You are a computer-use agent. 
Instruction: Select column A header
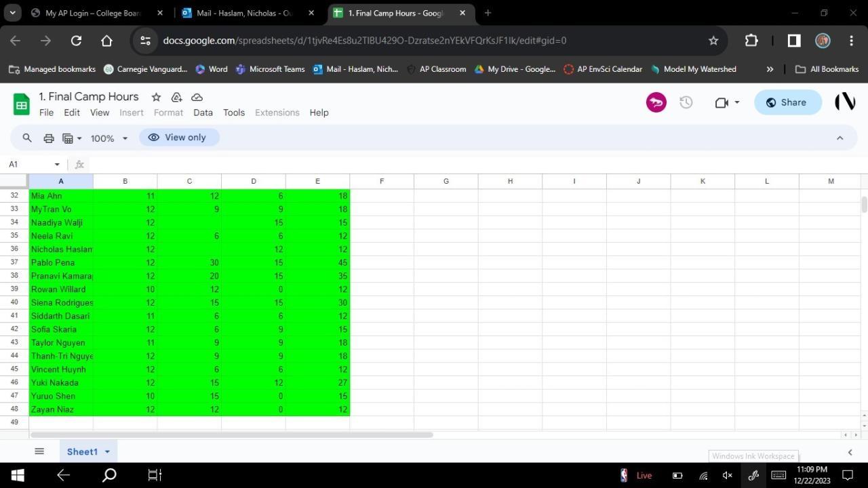click(x=60, y=181)
